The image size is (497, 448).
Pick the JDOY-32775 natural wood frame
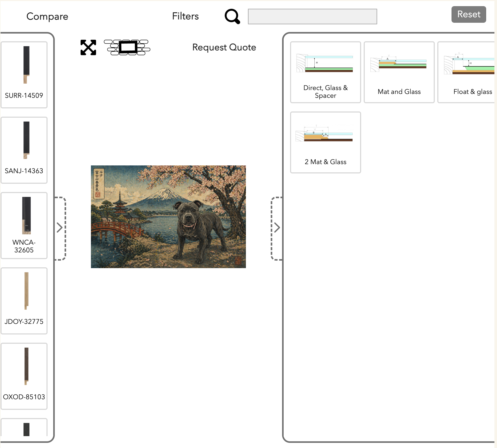(24, 301)
